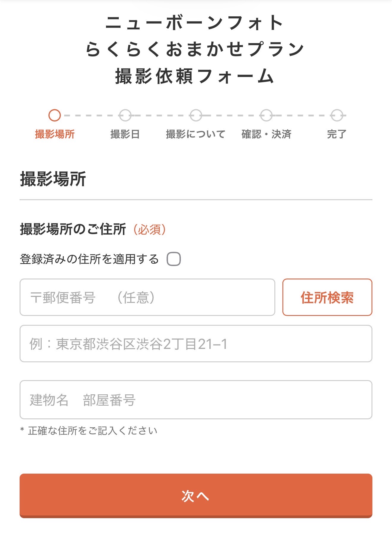The width and height of the screenshot is (392, 544).
Task: Click the 登録済みの住所を適用する label text
Action: pos(89,259)
